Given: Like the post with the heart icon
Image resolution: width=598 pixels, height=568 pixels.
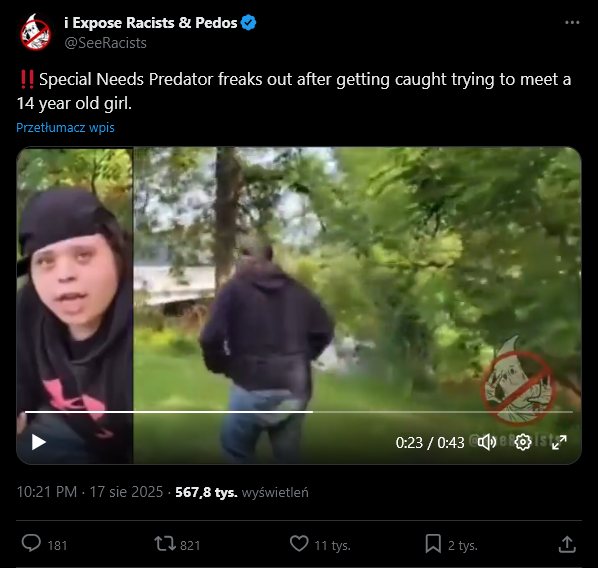Looking at the screenshot, I should click(299, 544).
